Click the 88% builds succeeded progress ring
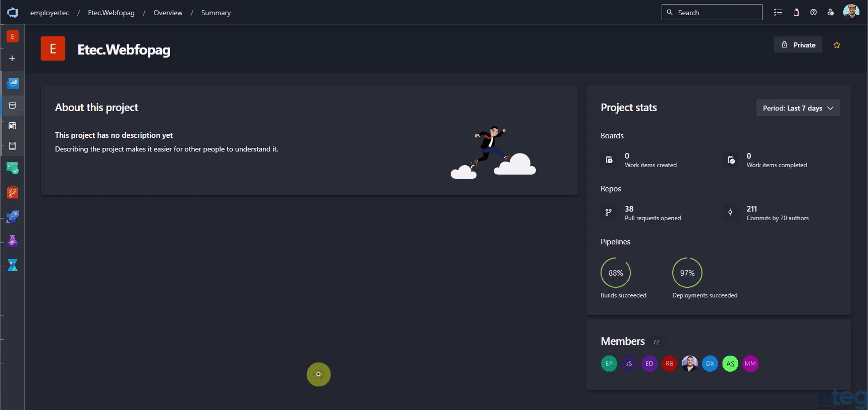 [x=616, y=273]
